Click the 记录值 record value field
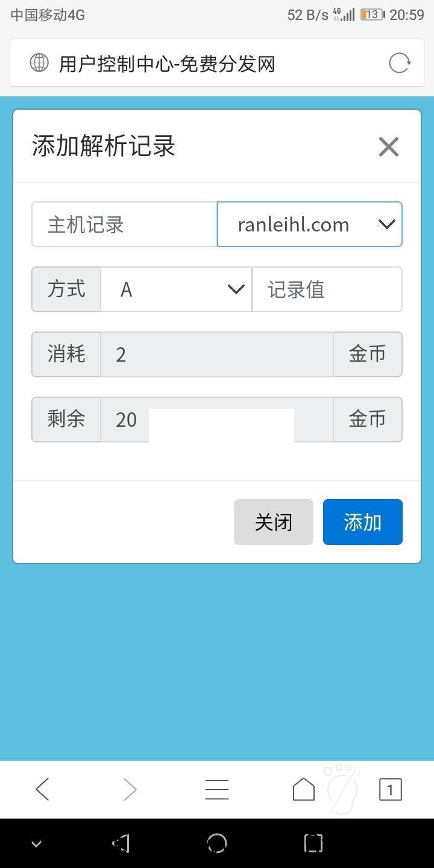The width and height of the screenshot is (434, 868). click(327, 289)
